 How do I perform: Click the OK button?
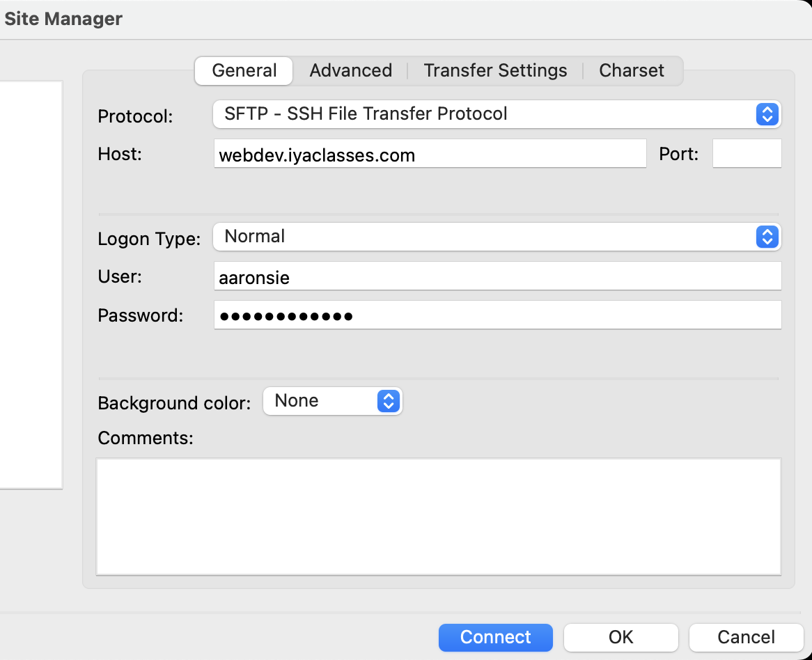click(x=620, y=637)
